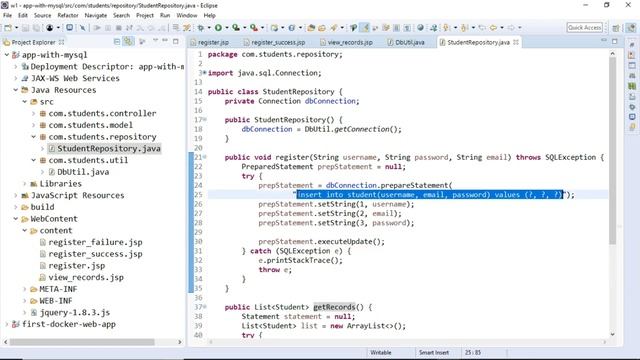Click the Project Explorer horizontal scrollbar

click(82, 342)
